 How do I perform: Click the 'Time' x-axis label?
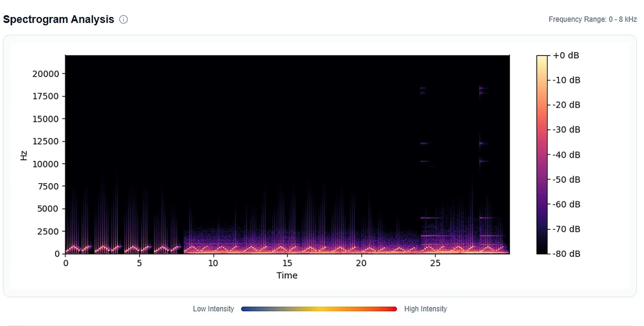pos(287,275)
